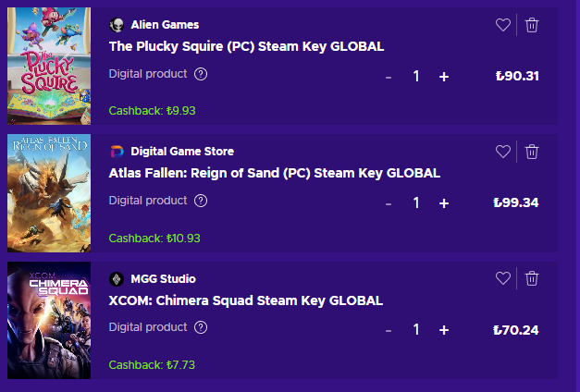The image size is (580, 392).
Task: Add The Plucky Squire to wishlist
Action: click(503, 25)
